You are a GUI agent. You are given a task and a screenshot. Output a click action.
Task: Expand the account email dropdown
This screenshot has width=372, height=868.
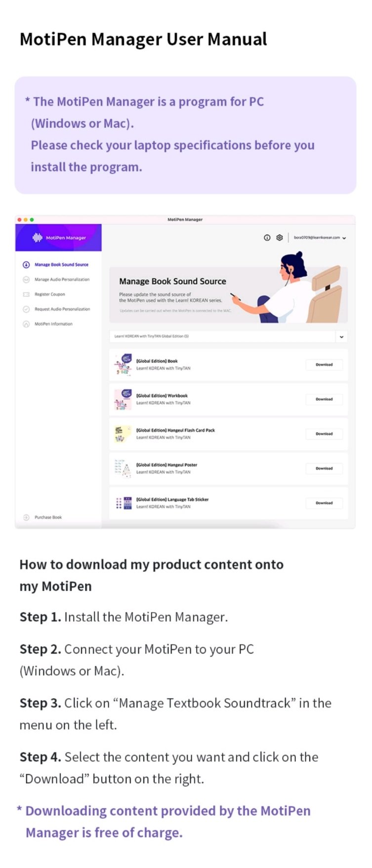point(320,238)
